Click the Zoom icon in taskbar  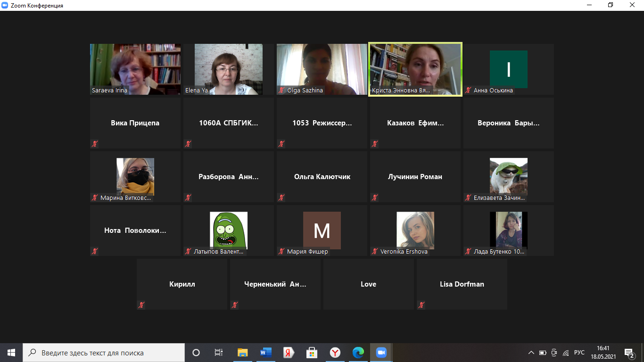[381, 353]
